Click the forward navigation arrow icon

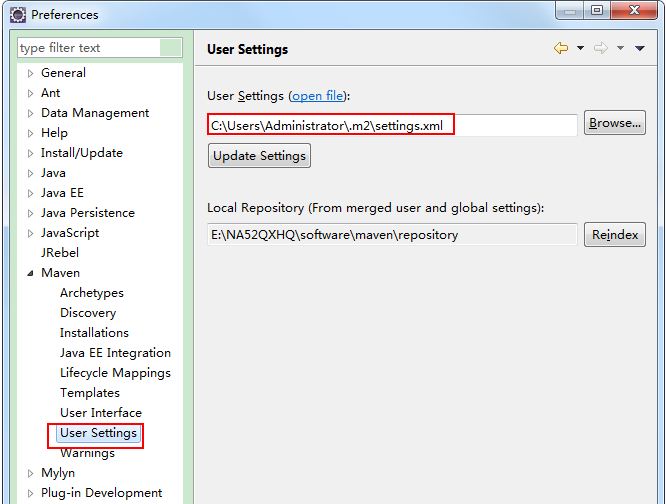click(601, 48)
